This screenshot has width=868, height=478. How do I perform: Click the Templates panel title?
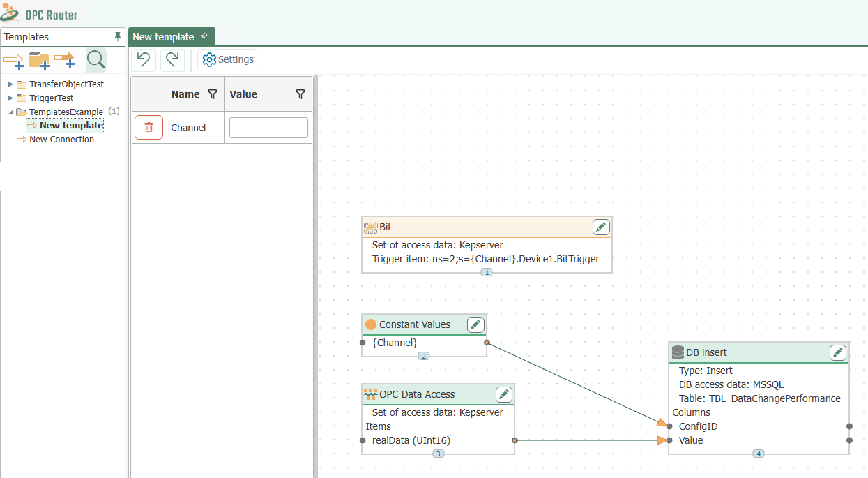pos(26,37)
